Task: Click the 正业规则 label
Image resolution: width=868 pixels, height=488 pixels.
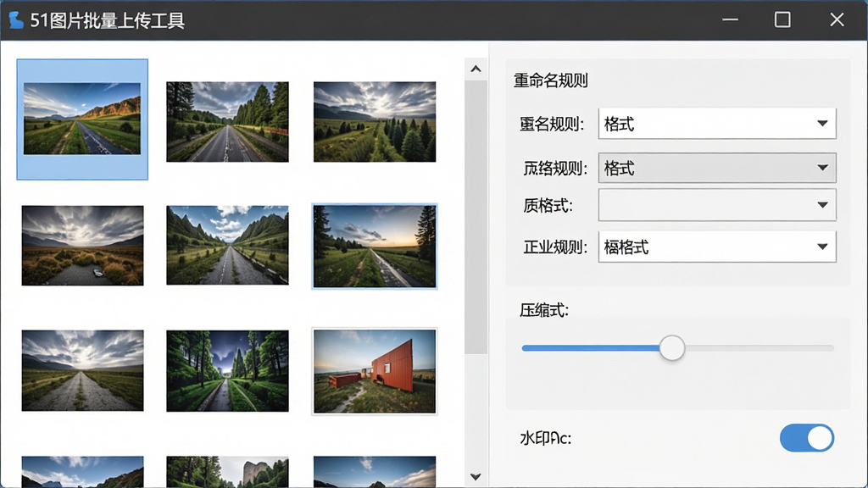Action: [x=555, y=247]
